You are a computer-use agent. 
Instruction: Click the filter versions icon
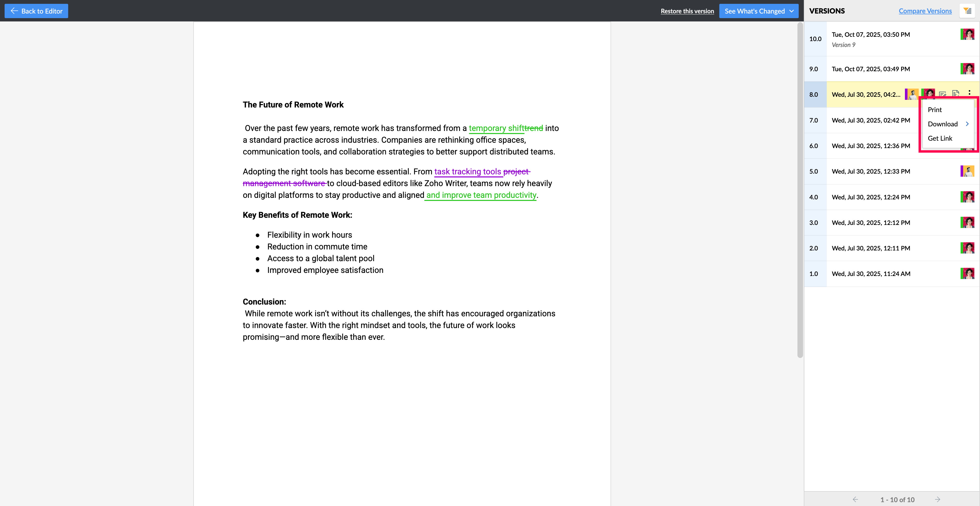pyautogui.click(x=967, y=11)
